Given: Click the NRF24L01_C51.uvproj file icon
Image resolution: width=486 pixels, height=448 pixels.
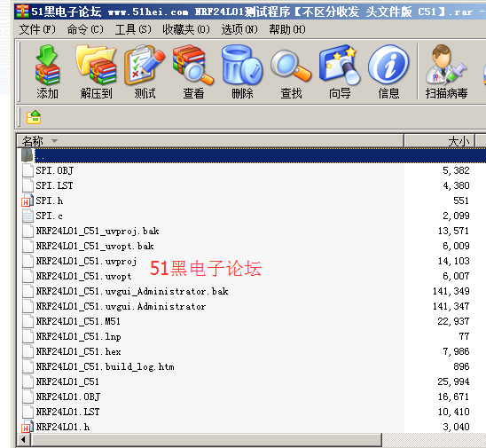Looking at the screenshot, I should point(27,261).
